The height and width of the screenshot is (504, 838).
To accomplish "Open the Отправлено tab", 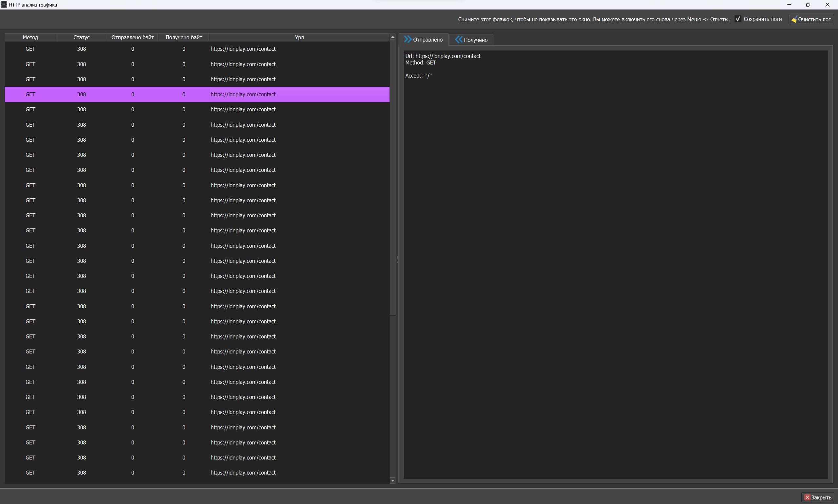I will pos(427,40).
